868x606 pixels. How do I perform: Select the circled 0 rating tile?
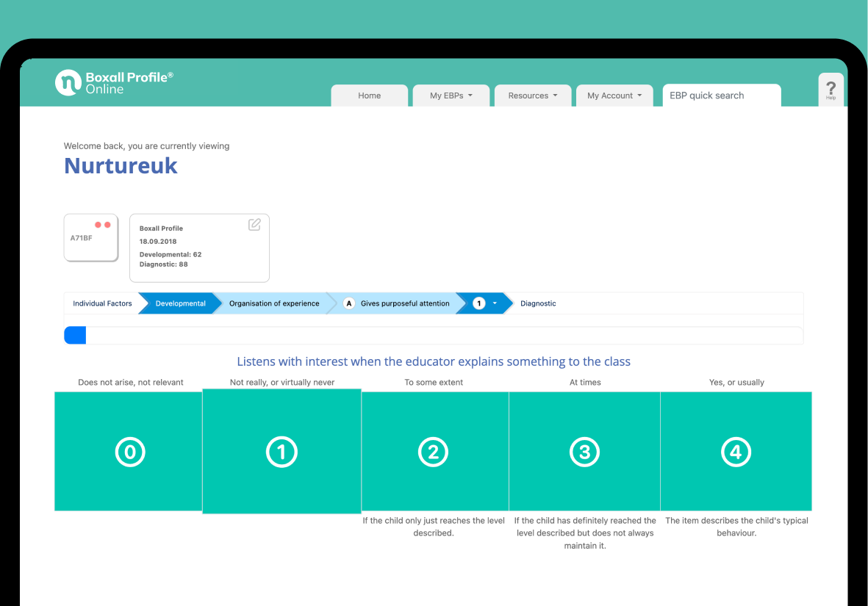point(130,452)
